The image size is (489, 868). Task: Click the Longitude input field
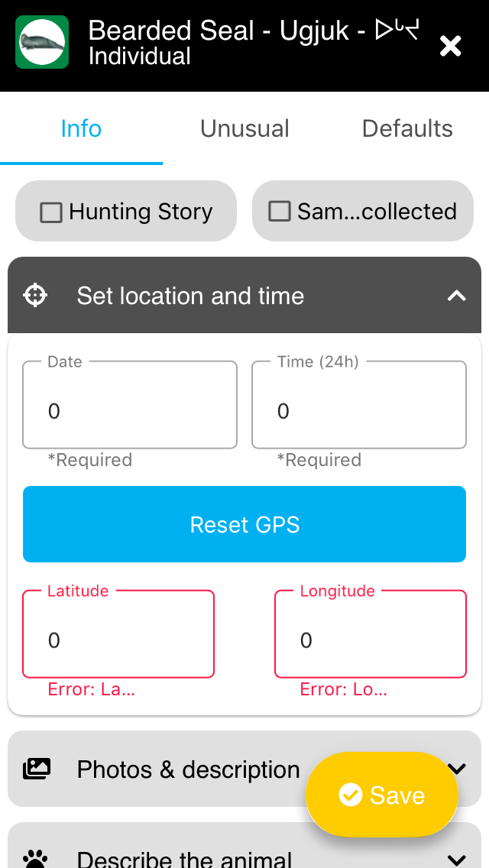(x=371, y=640)
